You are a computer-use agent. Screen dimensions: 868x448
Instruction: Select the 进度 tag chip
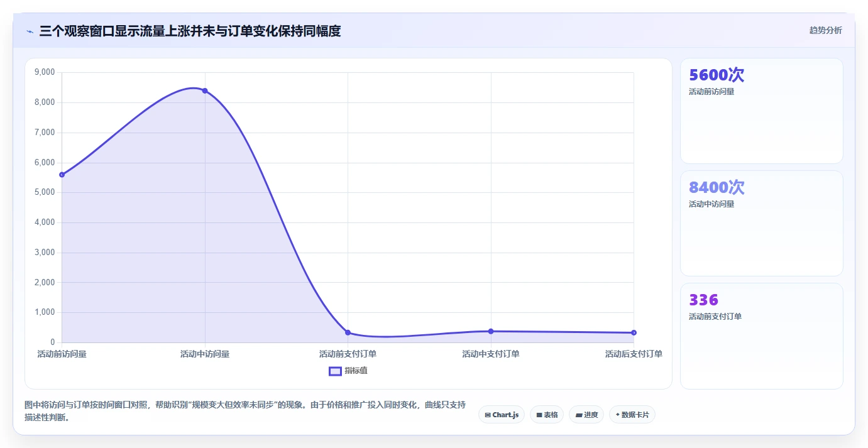pyautogui.click(x=586, y=415)
